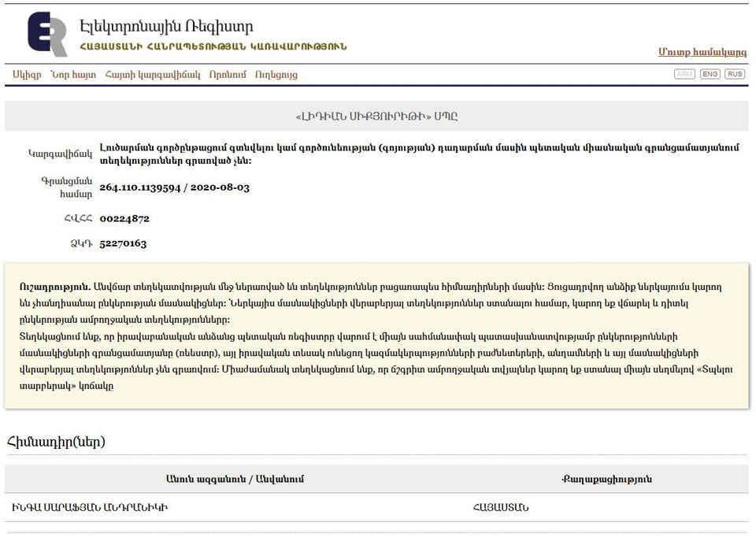
Task: Select registration number 264.110.1139594 / 2020-08-03
Action: click(174, 187)
